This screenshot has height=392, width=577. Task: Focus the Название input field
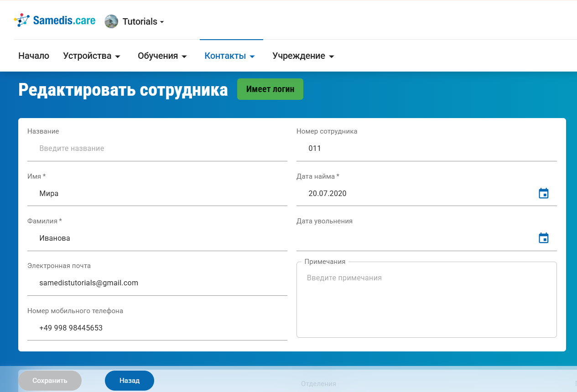click(157, 148)
